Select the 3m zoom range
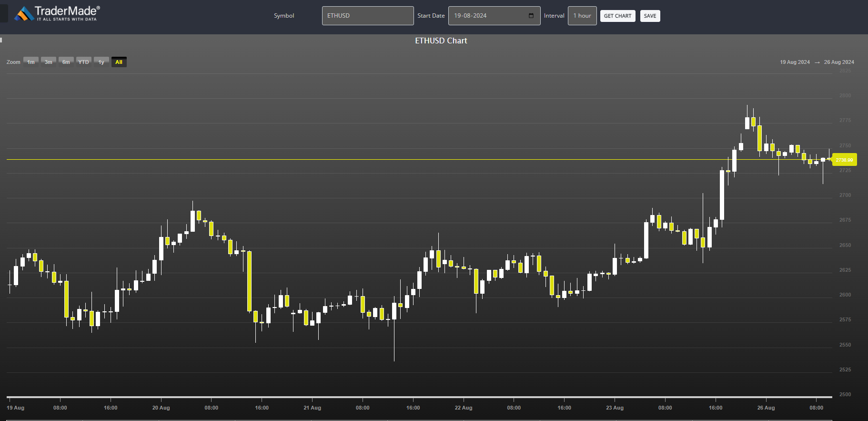The width and height of the screenshot is (868, 421). point(49,62)
